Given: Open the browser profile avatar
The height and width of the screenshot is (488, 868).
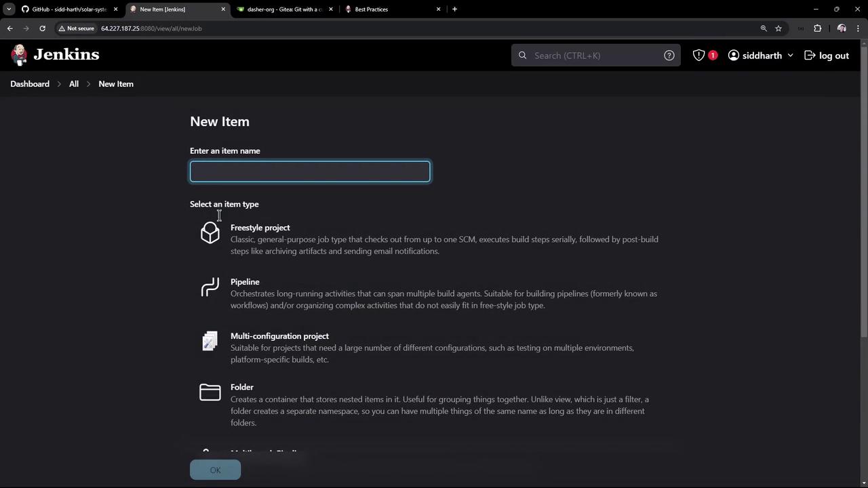Looking at the screenshot, I should pyautogui.click(x=842, y=28).
